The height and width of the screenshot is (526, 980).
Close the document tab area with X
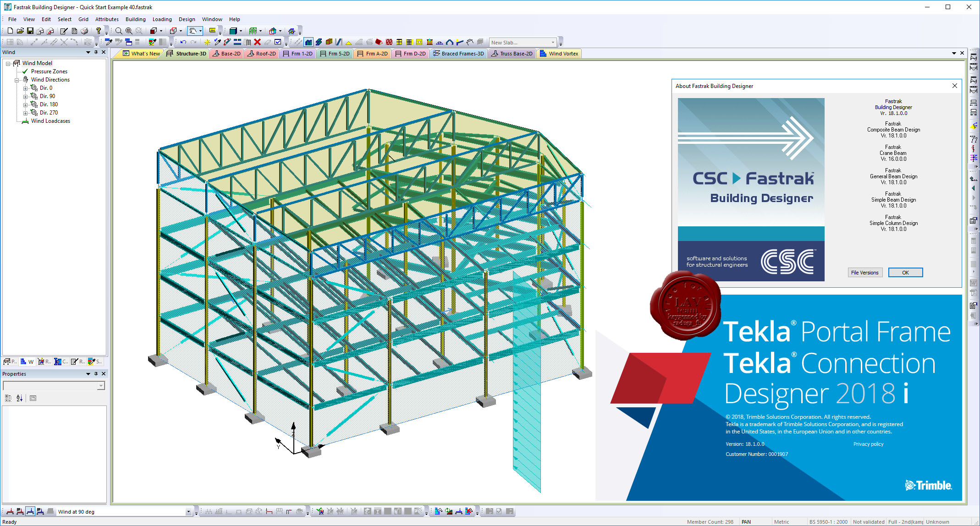pos(962,53)
